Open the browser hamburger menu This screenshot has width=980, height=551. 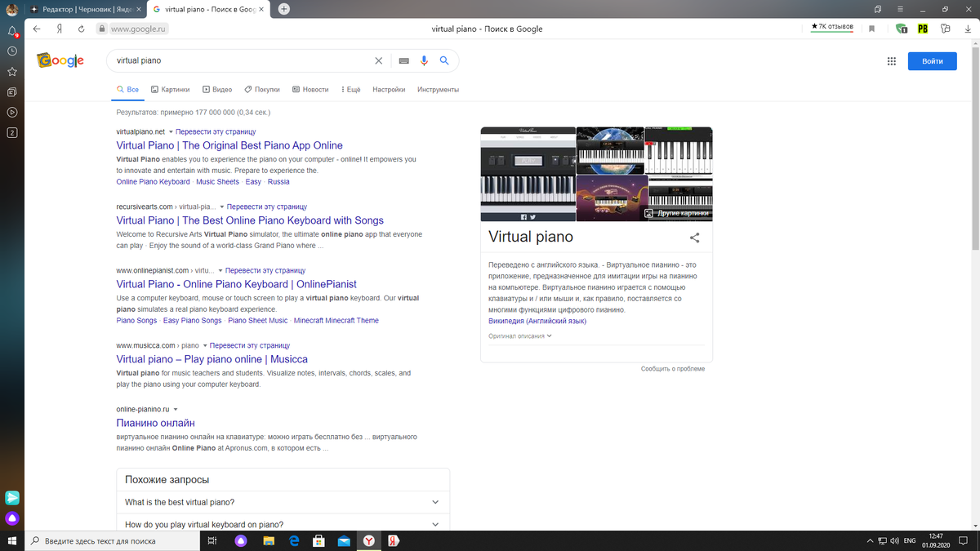pyautogui.click(x=901, y=9)
